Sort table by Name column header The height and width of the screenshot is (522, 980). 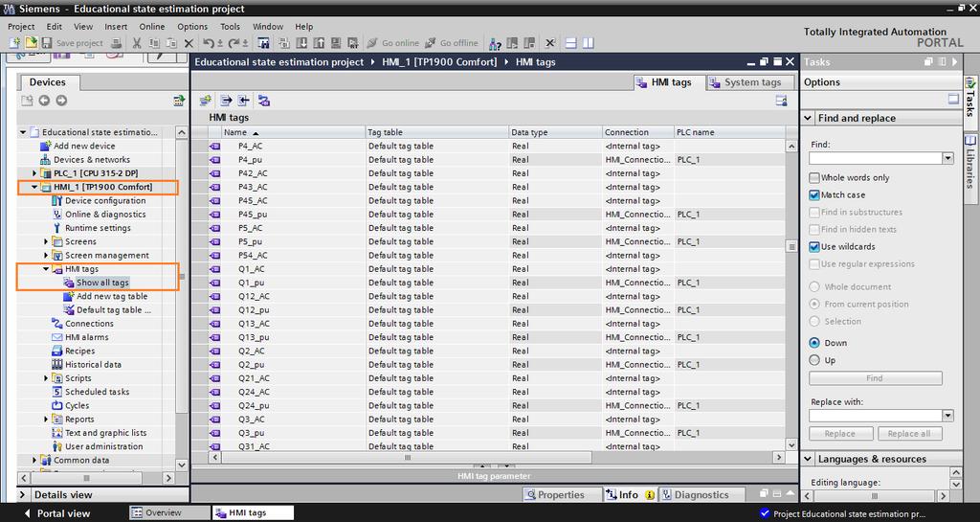[x=294, y=132]
